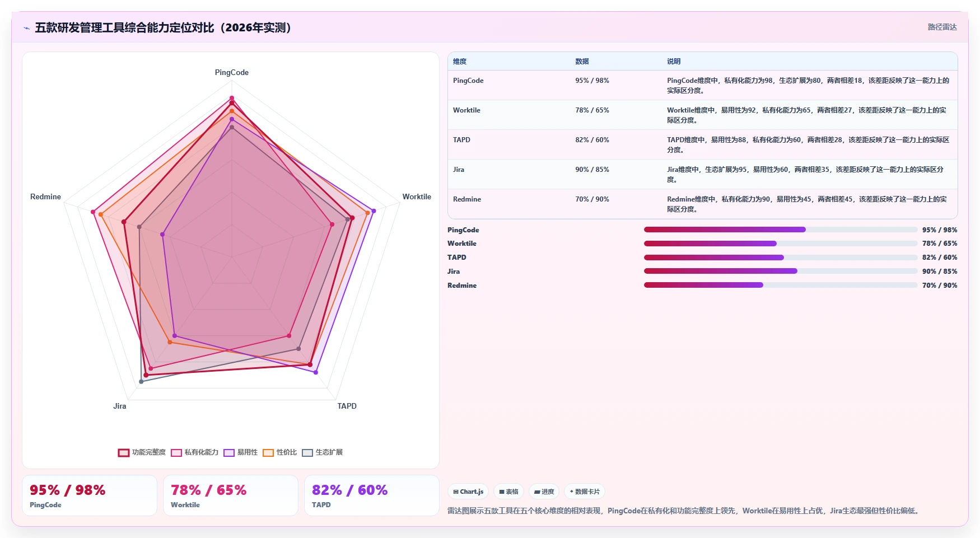Screen dimensions: 980x538
Task: Click the TAPD radar axis label
Action: click(347, 406)
